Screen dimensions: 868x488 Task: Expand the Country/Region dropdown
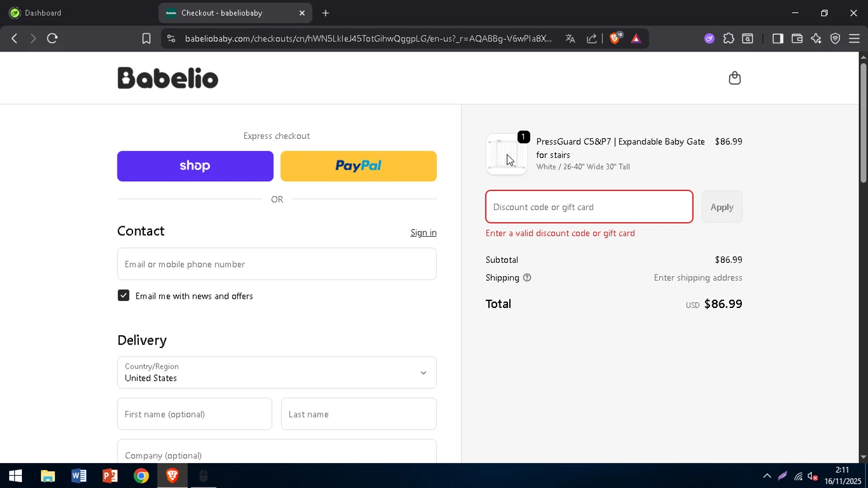pyautogui.click(x=277, y=373)
